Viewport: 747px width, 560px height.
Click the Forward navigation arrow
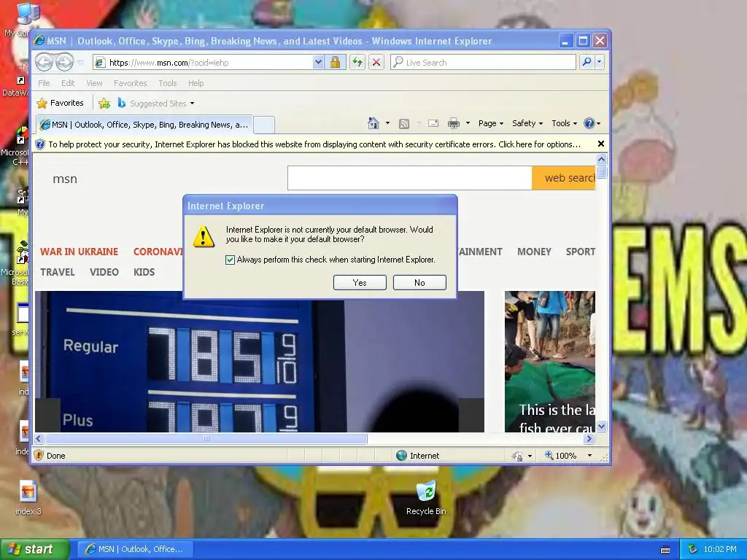click(64, 62)
